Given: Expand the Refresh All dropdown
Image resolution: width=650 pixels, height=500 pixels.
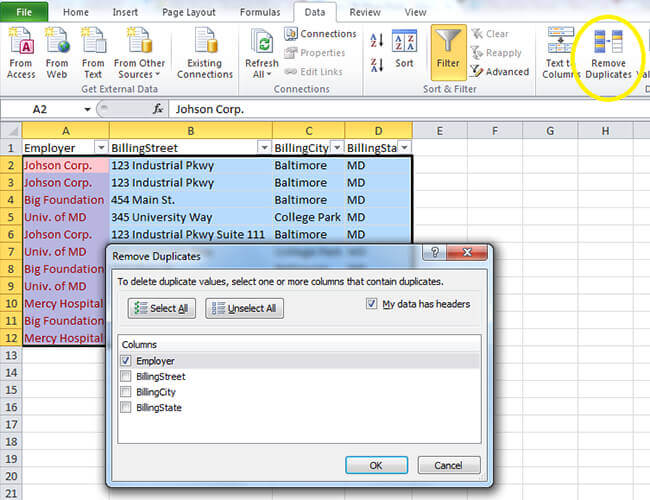Looking at the screenshot, I should tap(262, 75).
